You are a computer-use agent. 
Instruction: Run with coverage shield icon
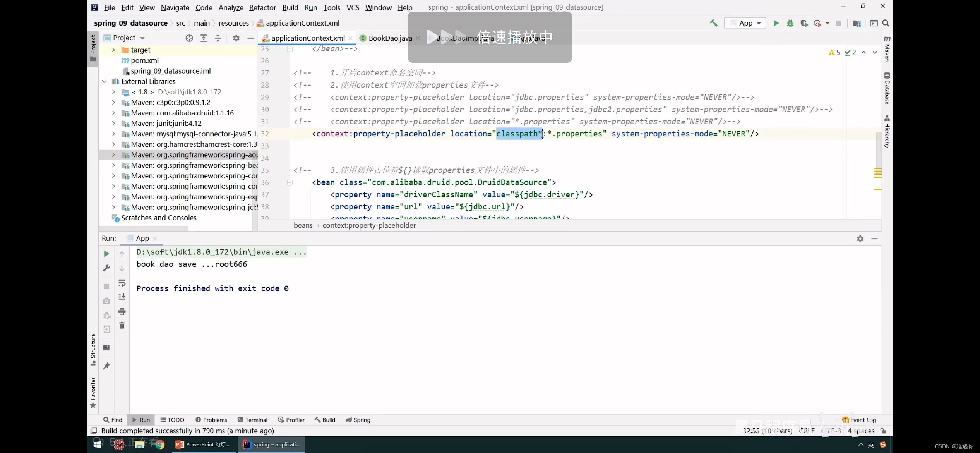click(x=804, y=23)
